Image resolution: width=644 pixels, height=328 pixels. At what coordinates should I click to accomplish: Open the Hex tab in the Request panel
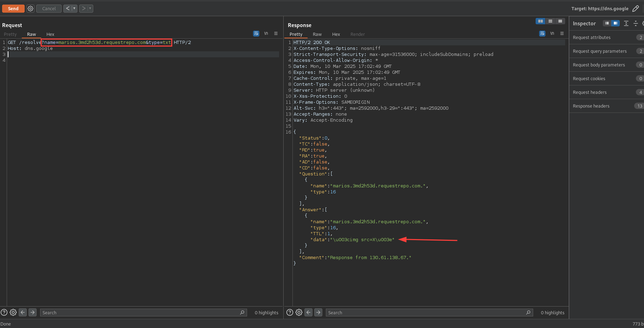(x=50, y=34)
